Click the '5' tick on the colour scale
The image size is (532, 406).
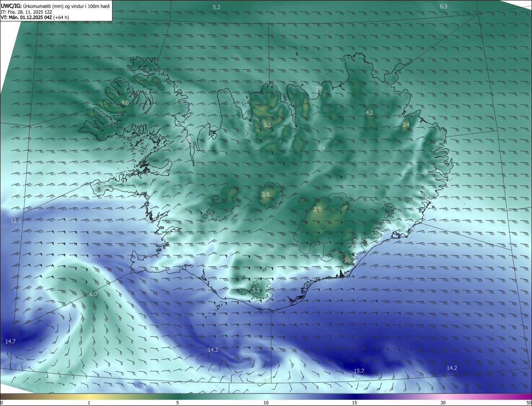coord(177,403)
